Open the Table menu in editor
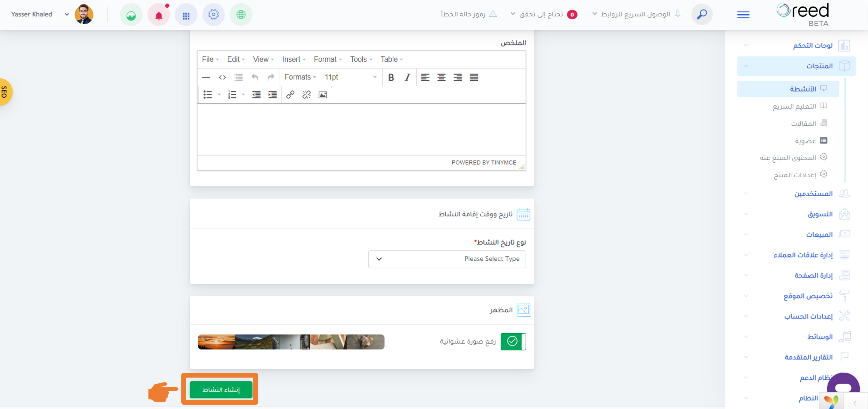 [x=392, y=59]
